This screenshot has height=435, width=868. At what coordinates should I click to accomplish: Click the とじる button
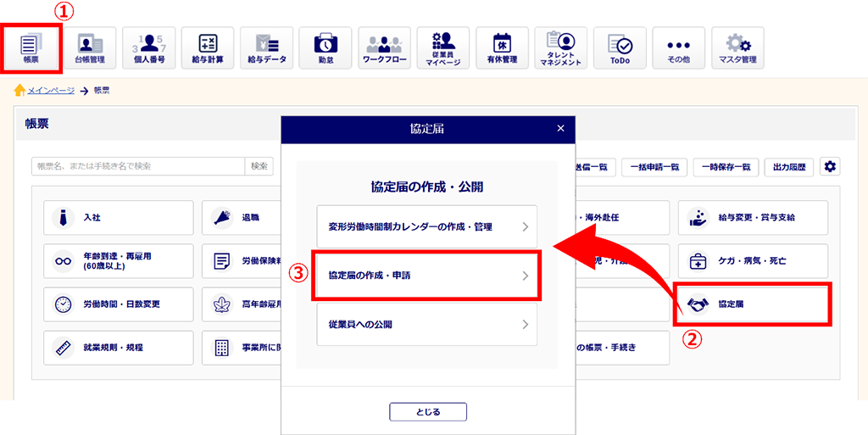pyautogui.click(x=428, y=411)
